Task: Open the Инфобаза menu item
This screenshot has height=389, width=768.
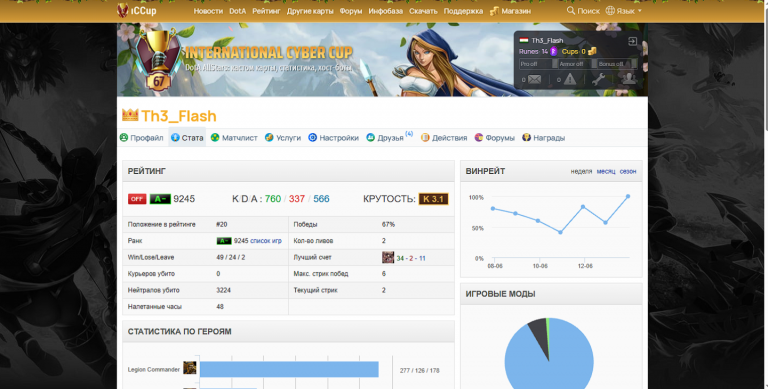Action: click(x=385, y=11)
